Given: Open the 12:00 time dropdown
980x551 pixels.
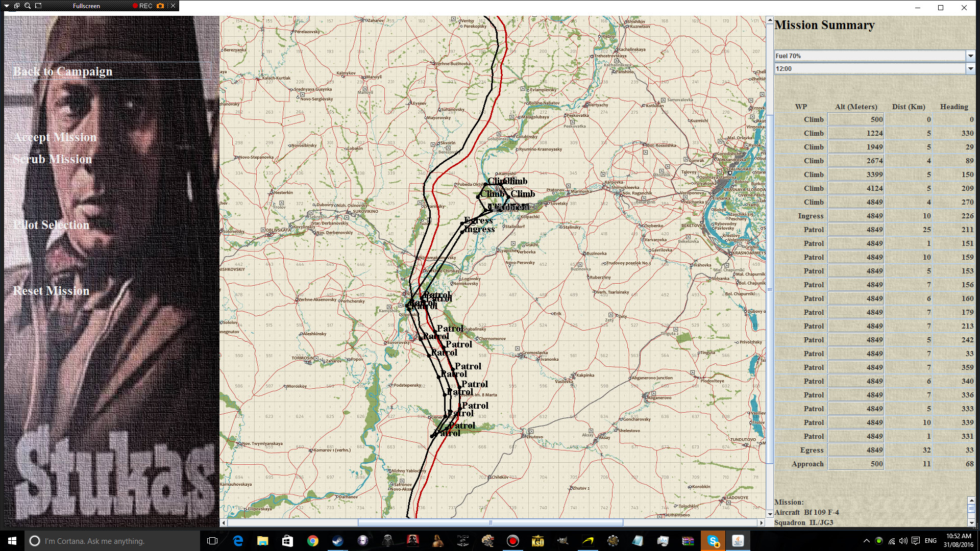Looking at the screenshot, I should pyautogui.click(x=970, y=68).
